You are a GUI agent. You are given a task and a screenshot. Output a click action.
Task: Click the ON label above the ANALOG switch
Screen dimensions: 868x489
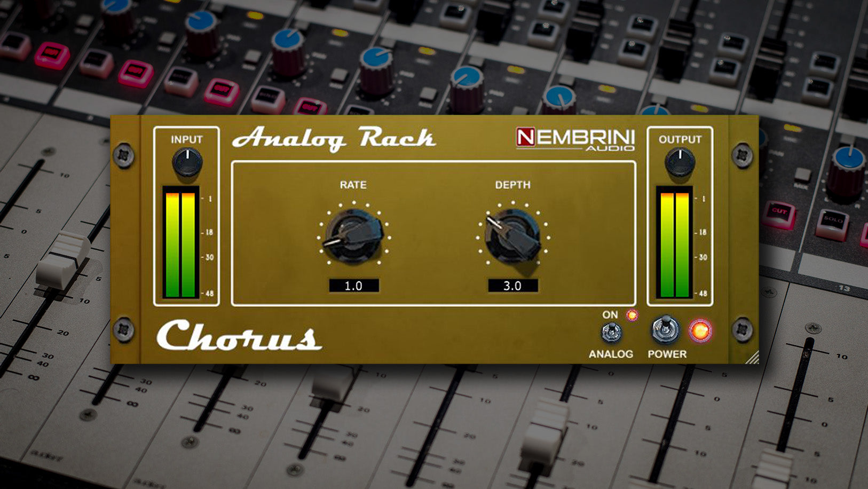610,315
